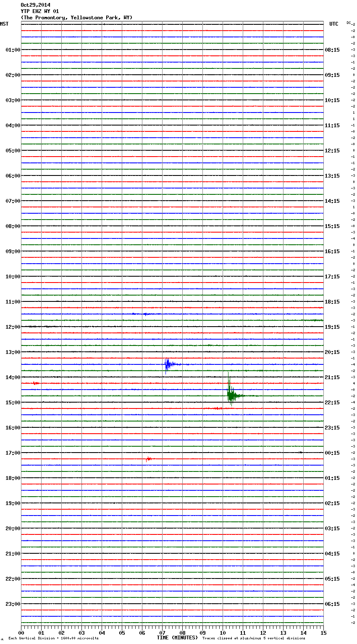Click the '05:00' MST row label
Screen dimensions: 357x644
point(13,151)
